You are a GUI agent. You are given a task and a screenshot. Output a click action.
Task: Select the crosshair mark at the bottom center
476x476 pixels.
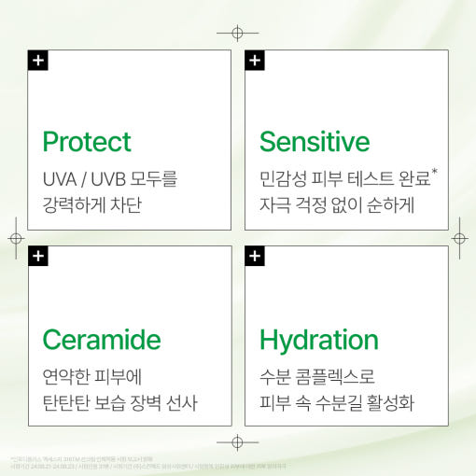coord(237,442)
